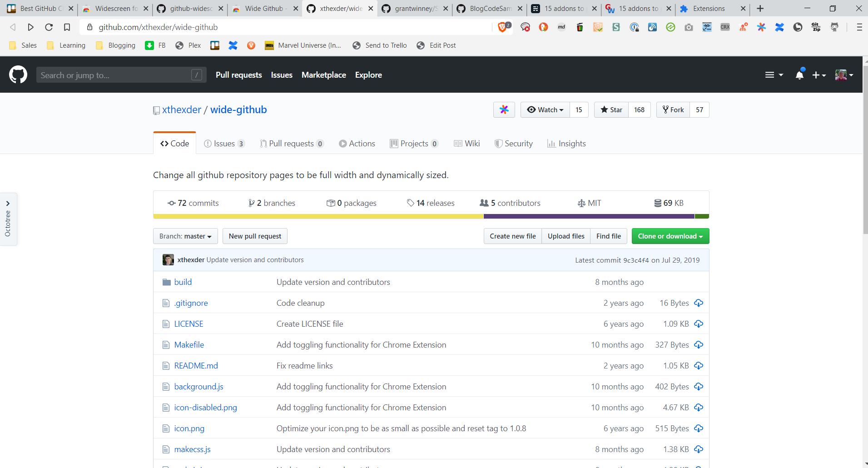Click the colorful asterisk button beside Watch
Image resolution: width=868 pixels, height=468 pixels.
point(504,110)
